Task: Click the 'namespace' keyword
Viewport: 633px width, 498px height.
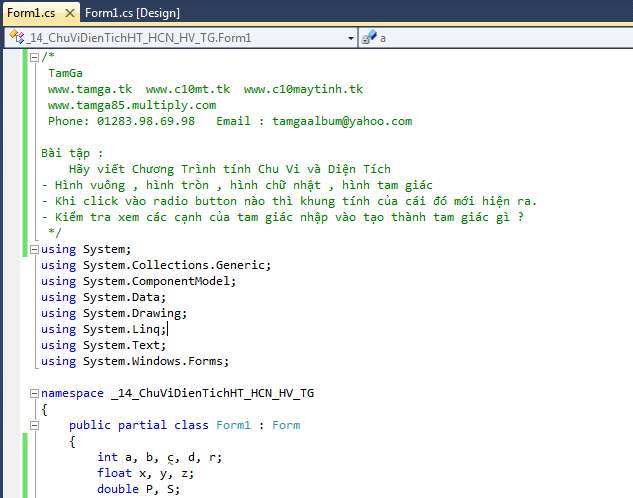Action: point(72,393)
